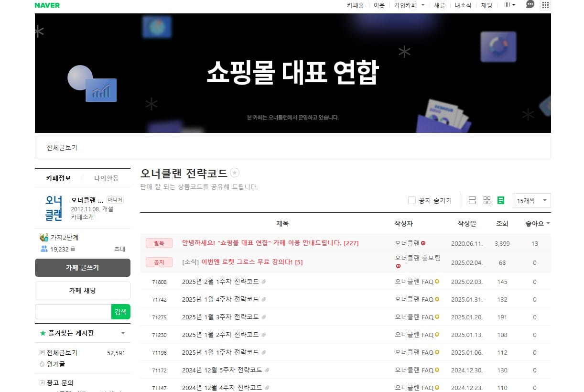Switch to card (wide-row) view
Screen dimensions: 584x392
(472, 200)
